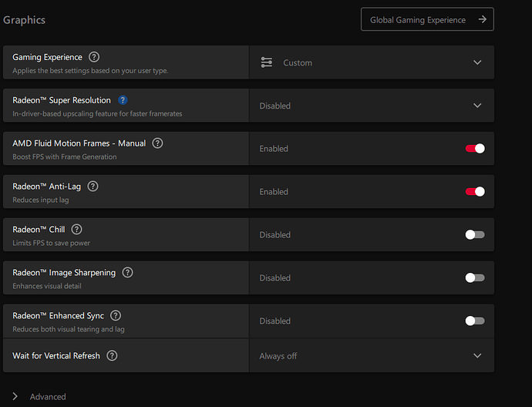Click the arrow in Global Gaming Experience
532x407 pixels.
point(482,20)
